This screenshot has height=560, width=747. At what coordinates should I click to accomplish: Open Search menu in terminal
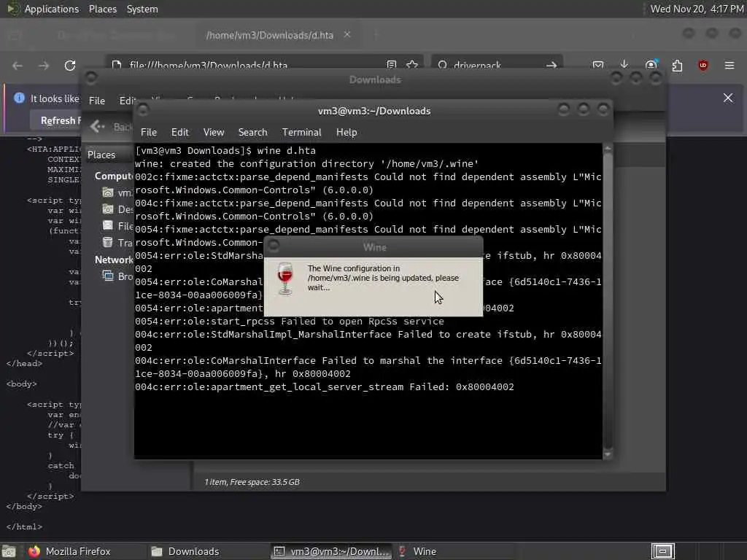252,133
